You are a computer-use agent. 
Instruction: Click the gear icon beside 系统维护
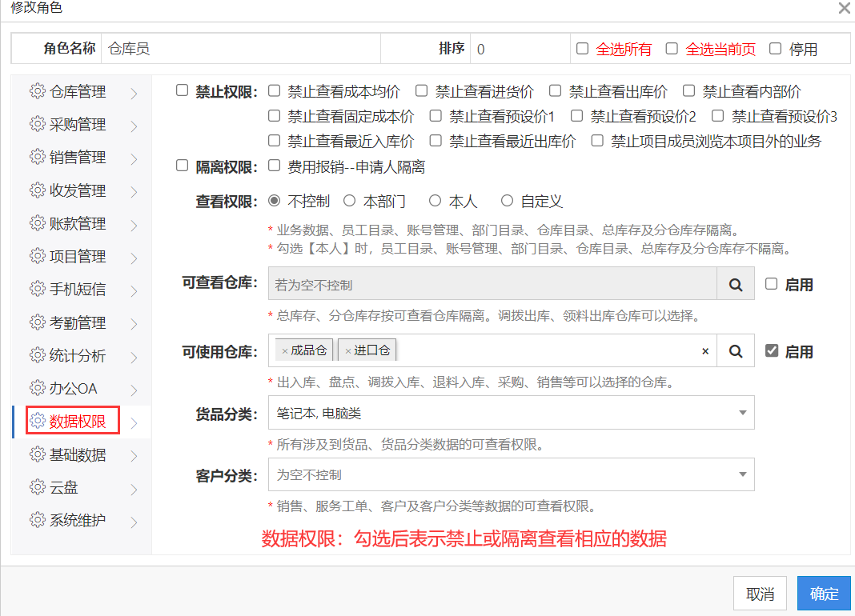point(37,520)
